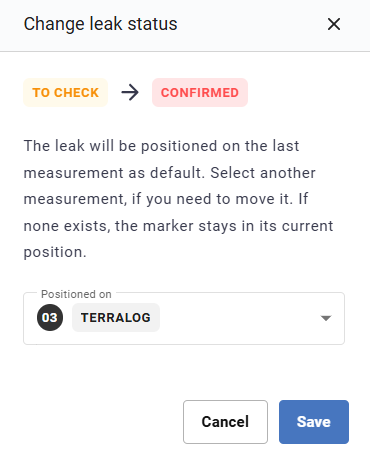Open the Positioned on measurement selector
370x470 pixels.
coord(184,318)
